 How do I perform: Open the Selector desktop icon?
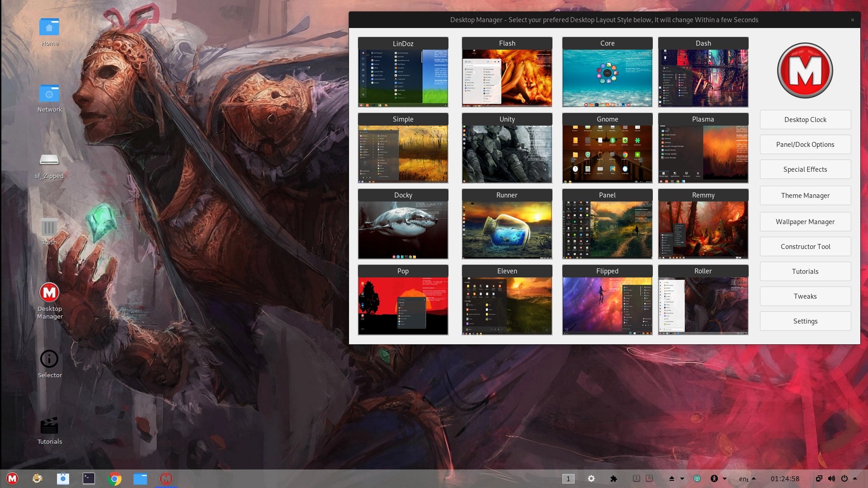(49, 364)
